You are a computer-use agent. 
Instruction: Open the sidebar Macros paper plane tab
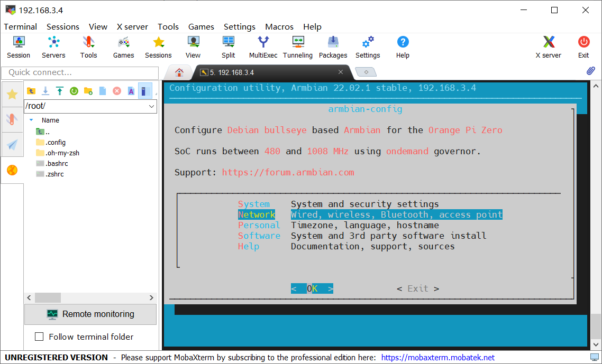pyautogui.click(x=12, y=145)
